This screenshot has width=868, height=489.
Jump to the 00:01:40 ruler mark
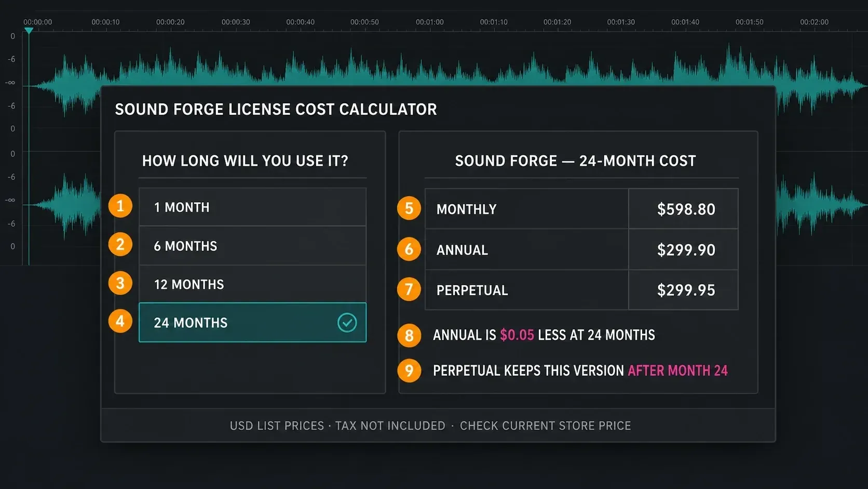pos(685,22)
